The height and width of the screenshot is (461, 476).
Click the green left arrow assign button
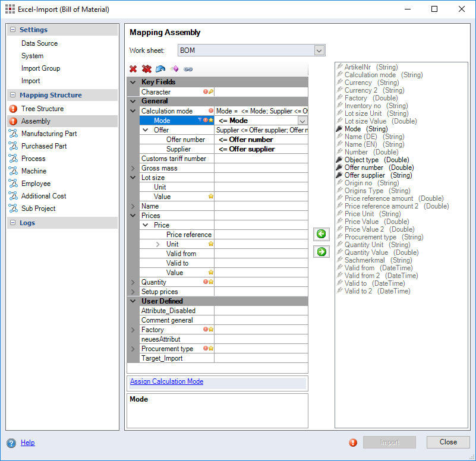321,234
